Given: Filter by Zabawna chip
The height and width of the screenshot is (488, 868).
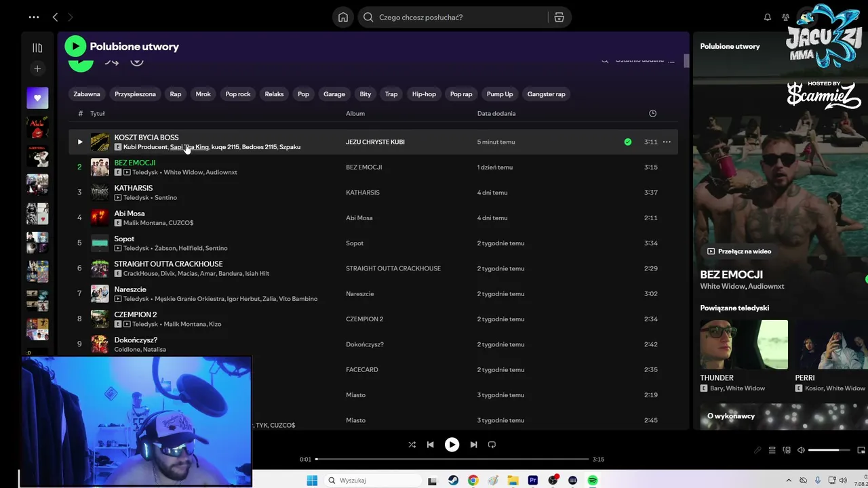Looking at the screenshot, I should pos(87,94).
